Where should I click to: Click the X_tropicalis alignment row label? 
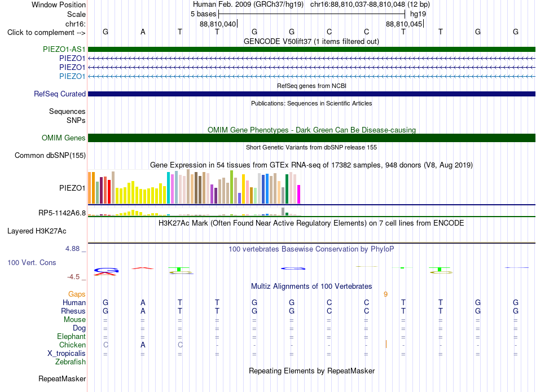pos(67,354)
